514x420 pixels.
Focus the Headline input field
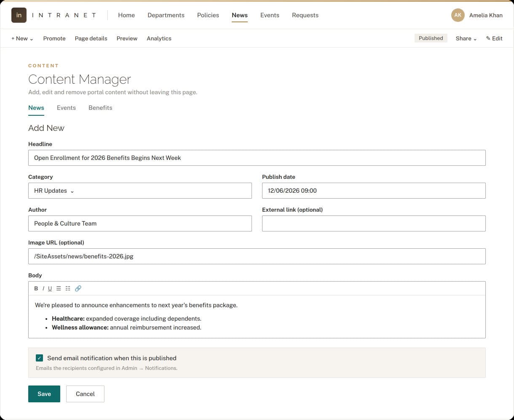tap(257, 158)
